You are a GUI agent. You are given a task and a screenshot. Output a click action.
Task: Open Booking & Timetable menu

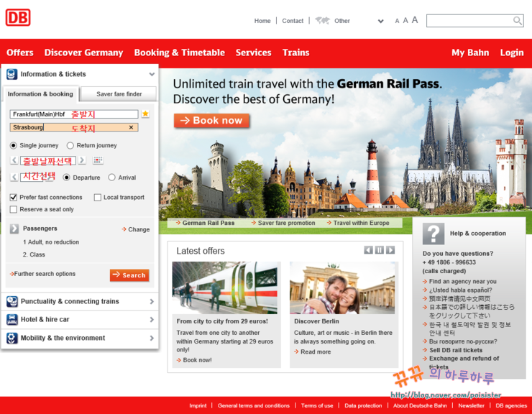(x=180, y=52)
